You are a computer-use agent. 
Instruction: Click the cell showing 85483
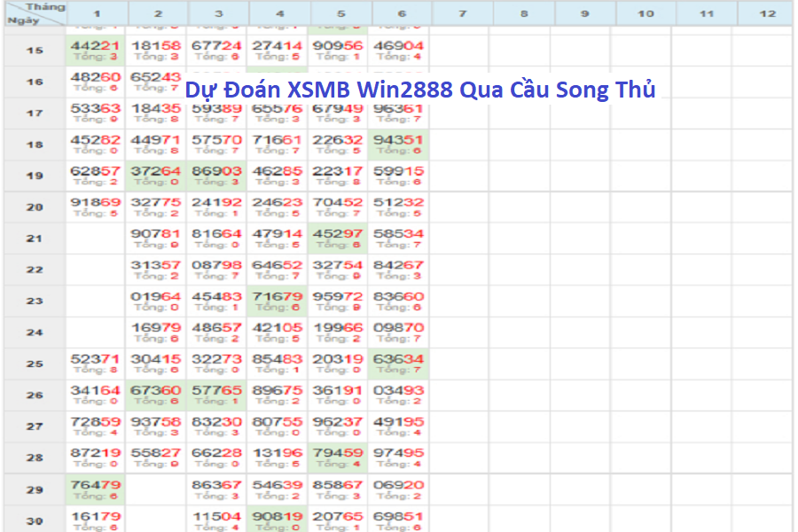(x=277, y=364)
